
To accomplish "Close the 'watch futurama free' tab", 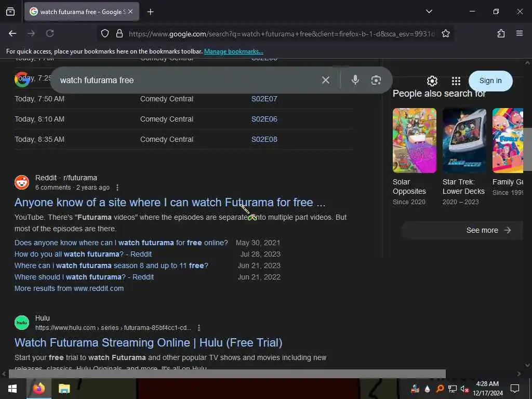I will tap(130, 11).
